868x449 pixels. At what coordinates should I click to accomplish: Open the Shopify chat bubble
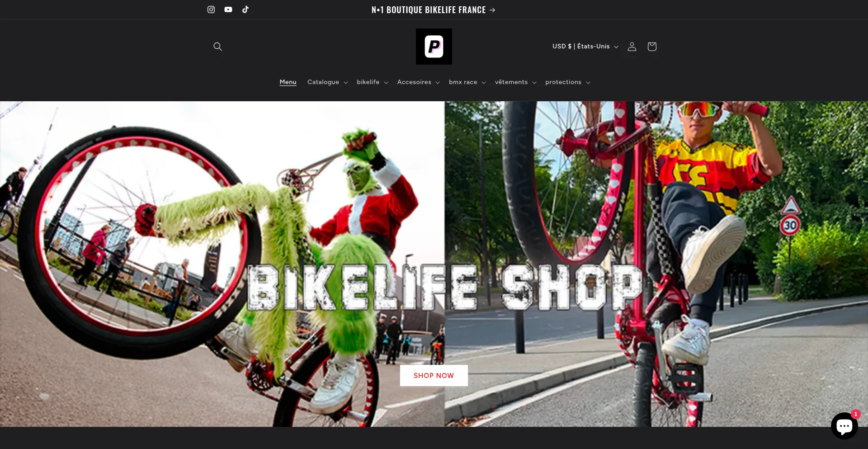[844, 425]
